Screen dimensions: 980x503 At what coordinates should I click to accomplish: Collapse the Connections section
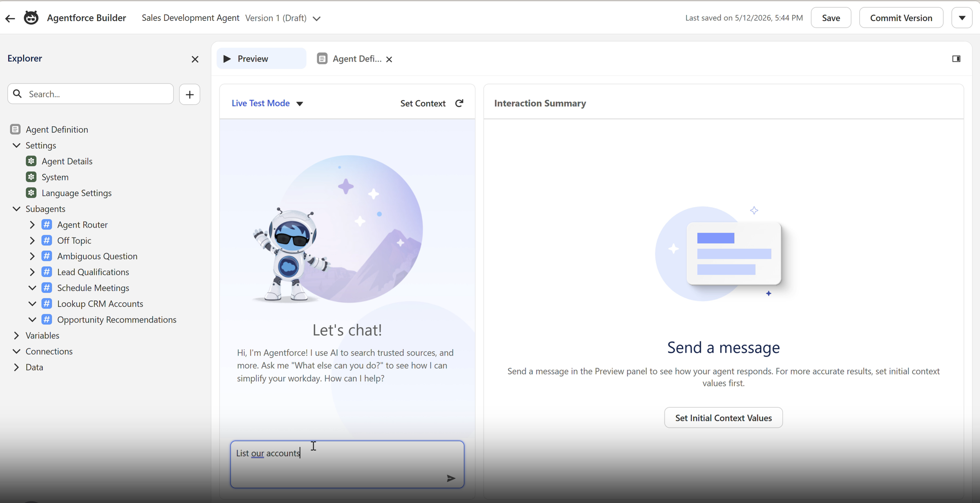pyautogui.click(x=16, y=351)
